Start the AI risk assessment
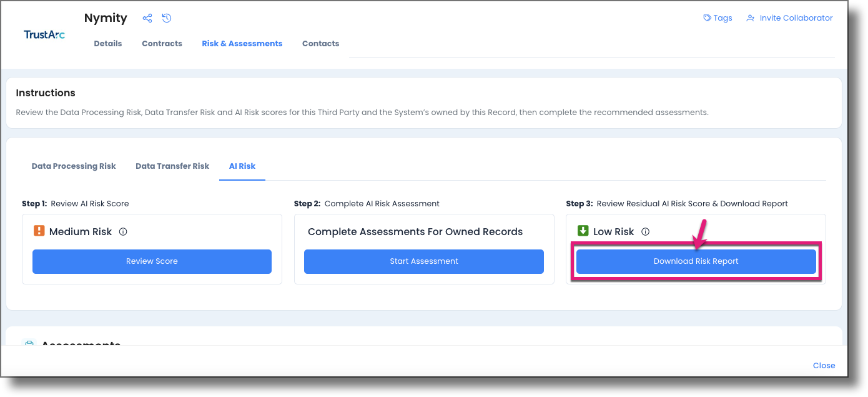 pyautogui.click(x=423, y=261)
